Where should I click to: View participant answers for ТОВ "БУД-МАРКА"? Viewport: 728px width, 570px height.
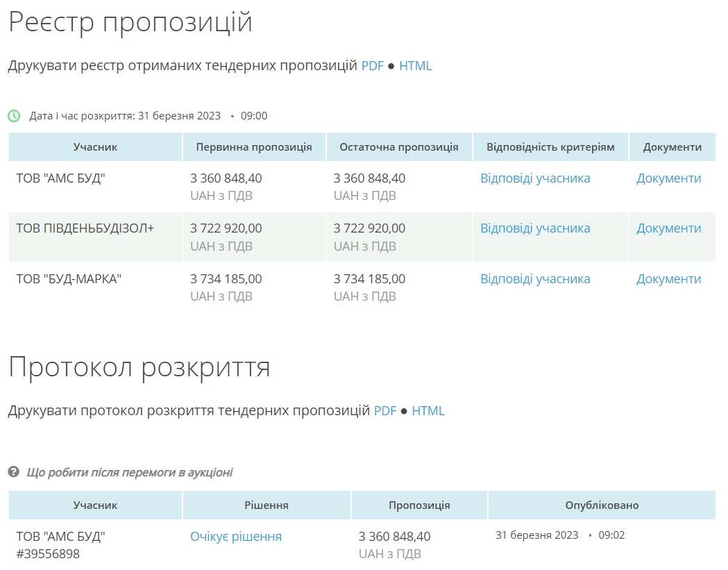click(535, 279)
